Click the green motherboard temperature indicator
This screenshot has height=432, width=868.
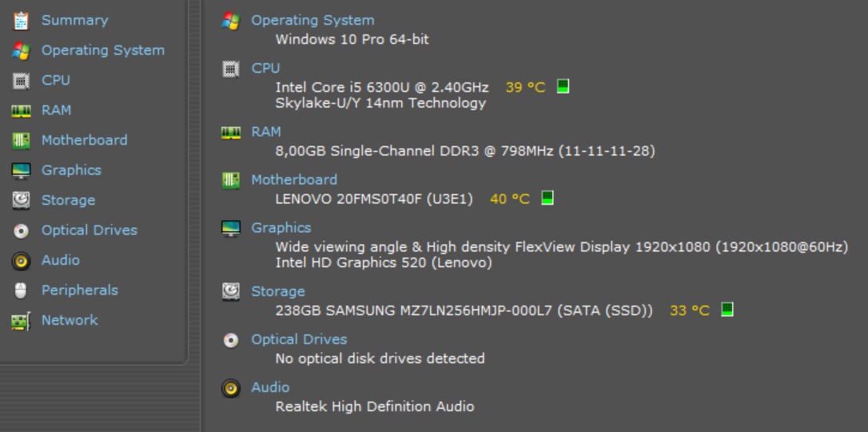pyautogui.click(x=547, y=198)
